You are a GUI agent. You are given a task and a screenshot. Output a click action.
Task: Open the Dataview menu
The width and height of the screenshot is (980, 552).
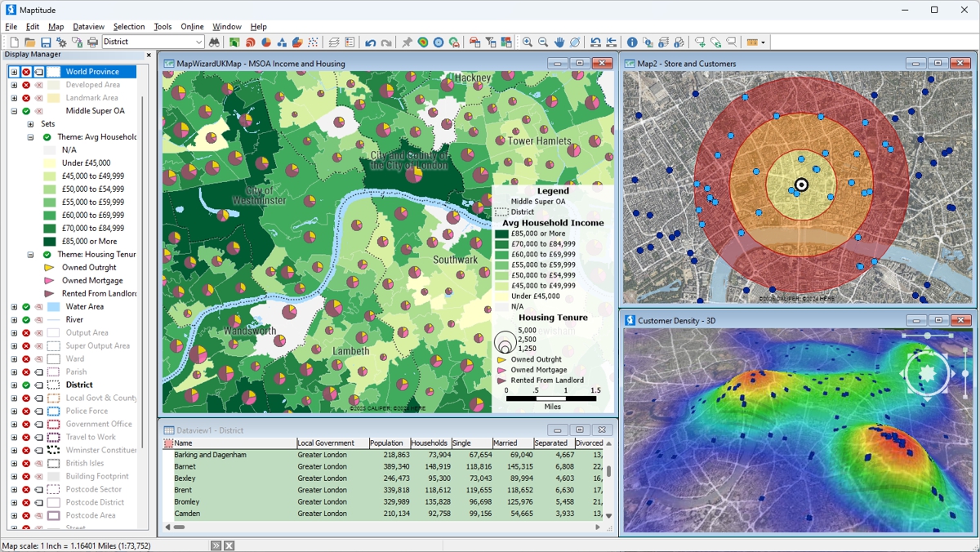pos(88,26)
